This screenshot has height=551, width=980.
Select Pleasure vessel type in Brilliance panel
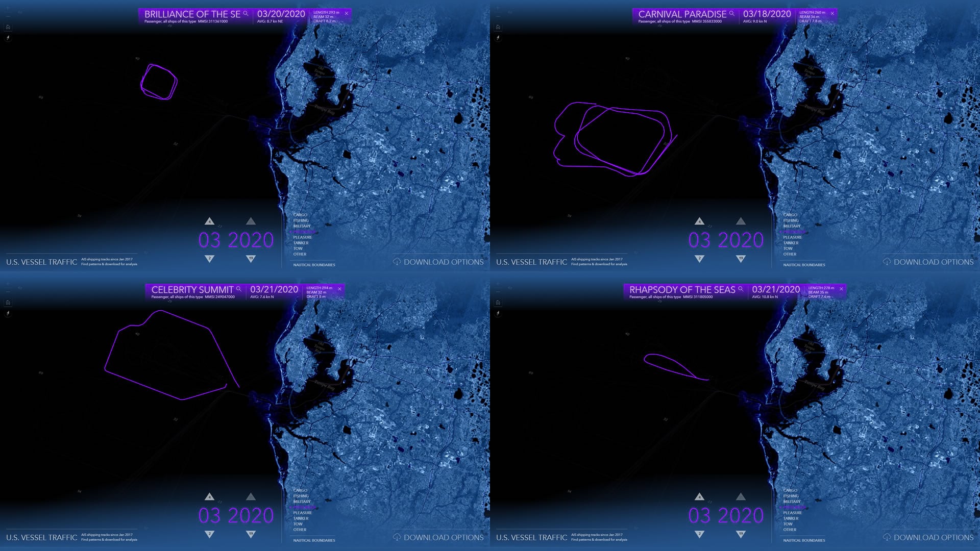pos(302,237)
